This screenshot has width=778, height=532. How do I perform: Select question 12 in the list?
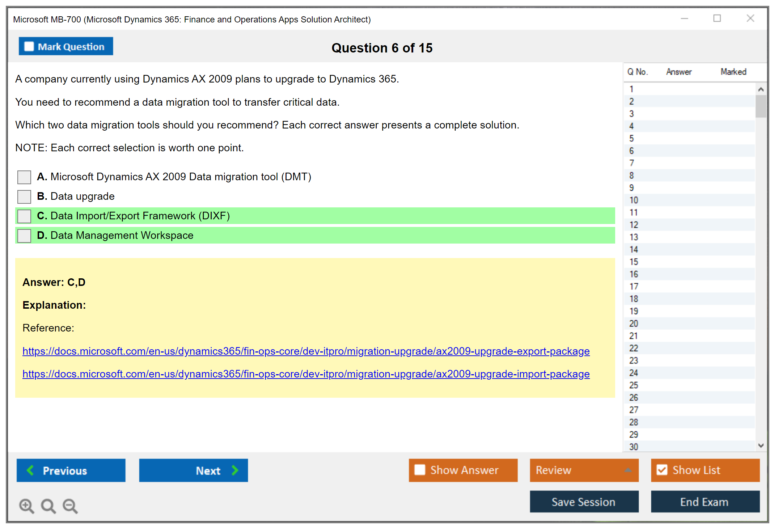(634, 225)
